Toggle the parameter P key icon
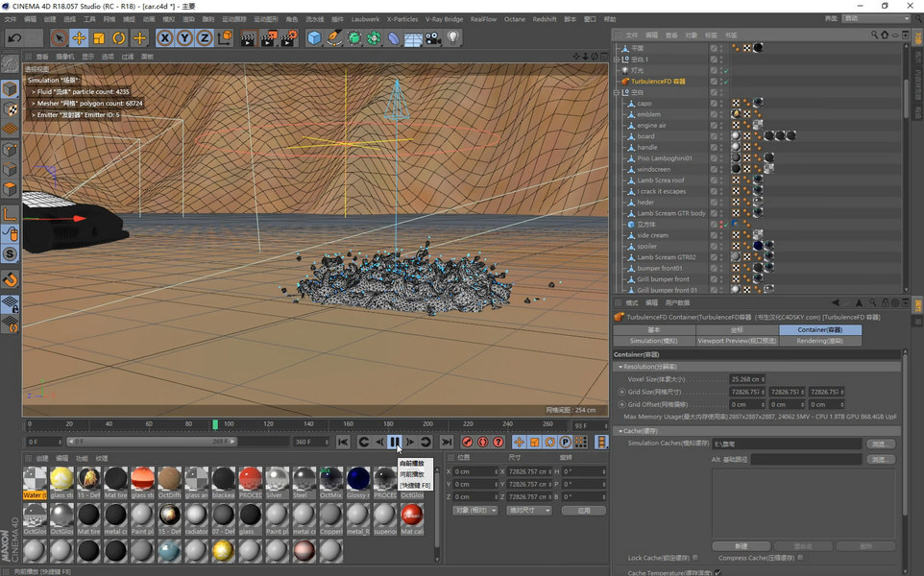The height and width of the screenshot is (576, 924). pyautogui.click(x=565, y=442)
